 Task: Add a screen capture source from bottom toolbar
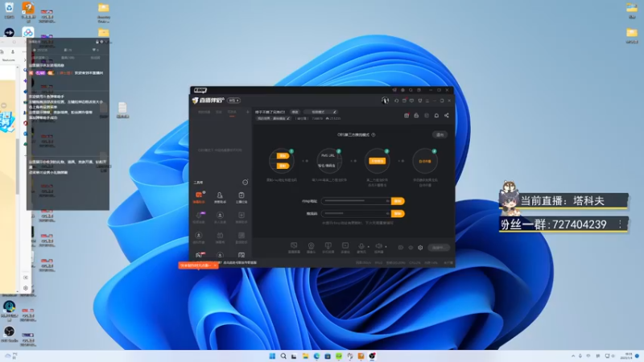click(x=294, y=247)
